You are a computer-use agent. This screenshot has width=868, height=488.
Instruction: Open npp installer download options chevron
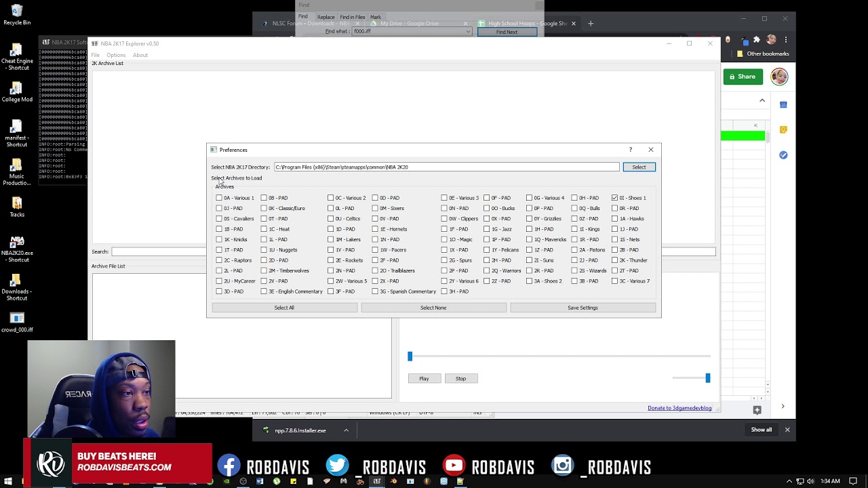[x=346, y=430]
